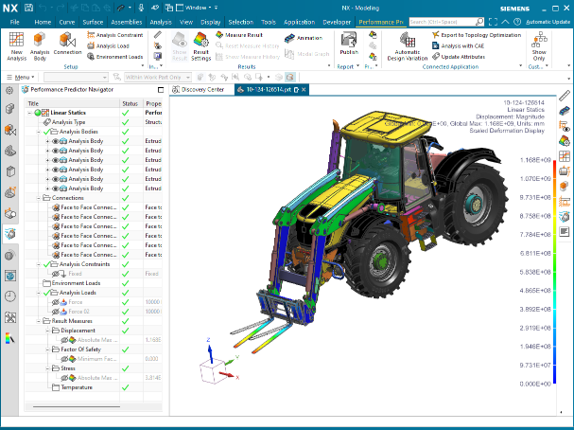Show the hidden Force load
Viewport: 574px width, 430px height.
point(55,302)
